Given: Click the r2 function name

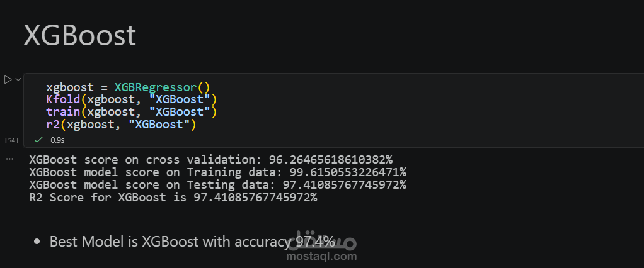Looking at the screenshot, I should (x=52, y=124).
